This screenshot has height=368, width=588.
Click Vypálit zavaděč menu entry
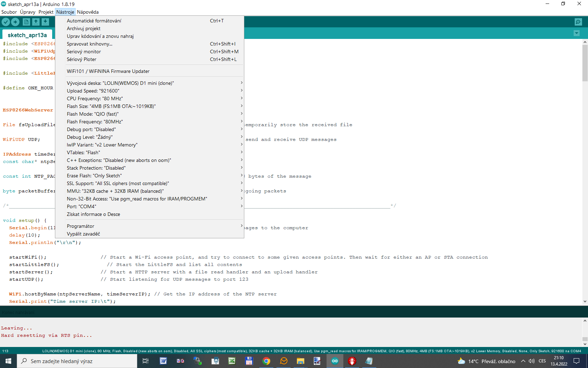coord(83,234)
